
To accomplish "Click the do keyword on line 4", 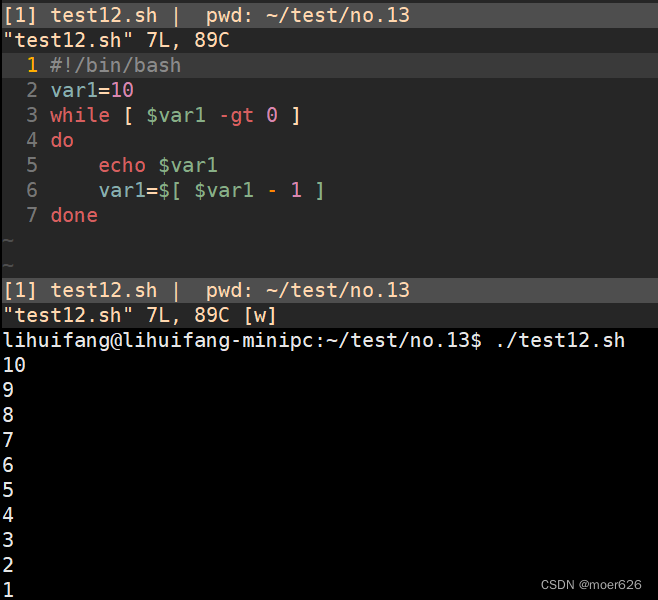I will click(x=62, y=140).
